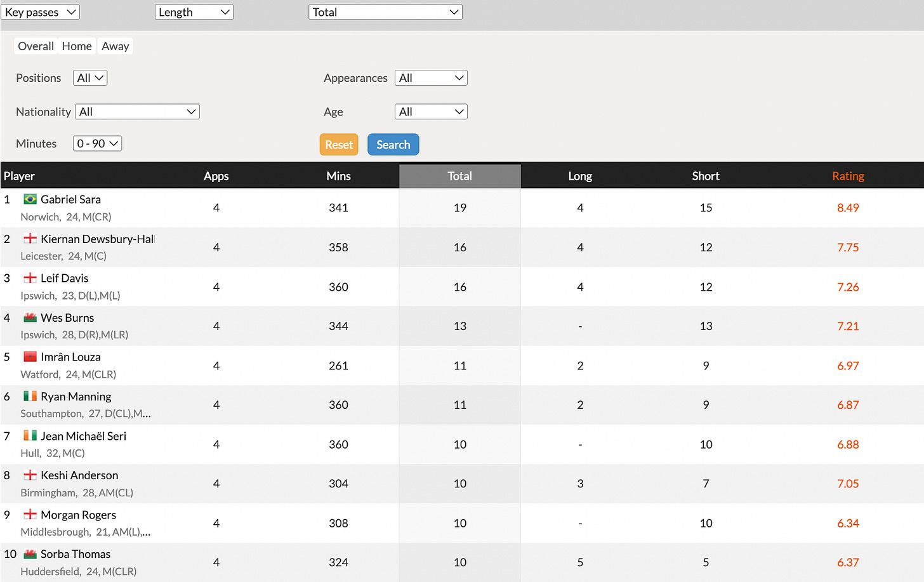Open Sorba Thomas player link
This screenshot has width=924, height=582.
76,554
